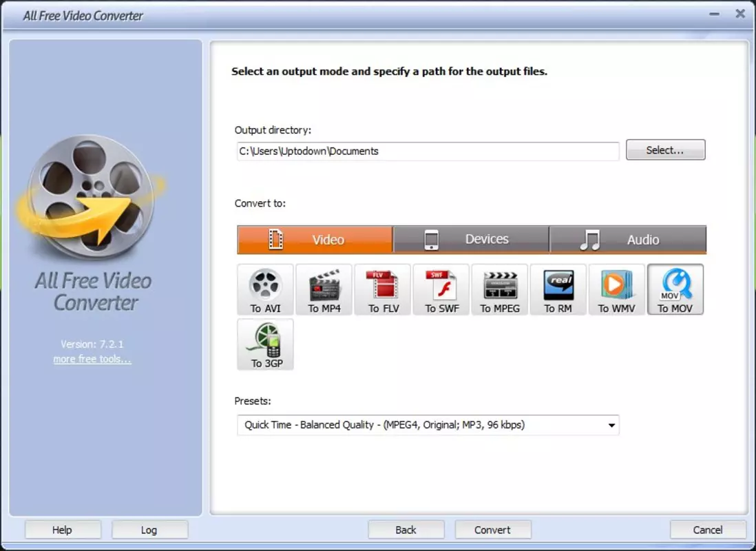The image size is (756, 551).
Task: Open the Audio tab
Action: tap(628, 239)
